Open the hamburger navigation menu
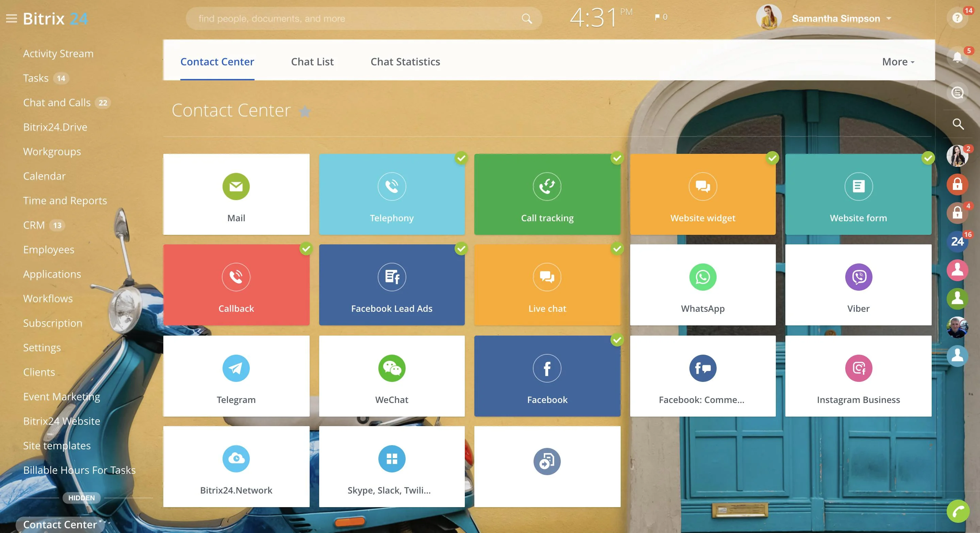Image resolution: width=980 pixels, height=533 pixels. click(x=11, y=18)
